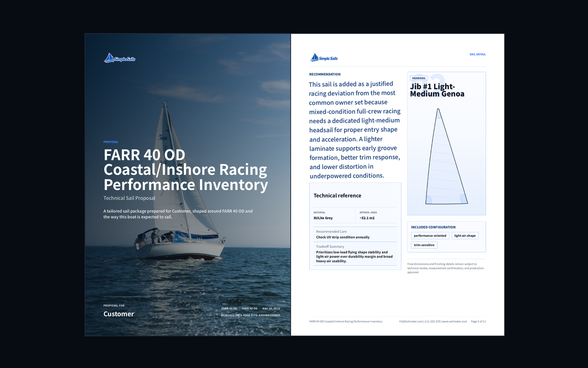The height and width of the screenshot is (368, 588).
Task: Click the genoa sail diagram illustration
Action: pos(446,156)
